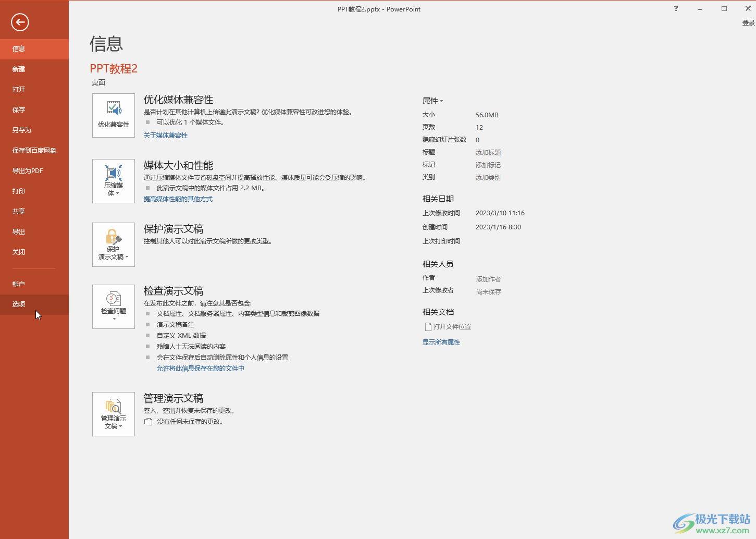756x539 pixels.
Task: Open the Manage Presentation (管理演示文稿) dropdown
Action: coord(114,414)
